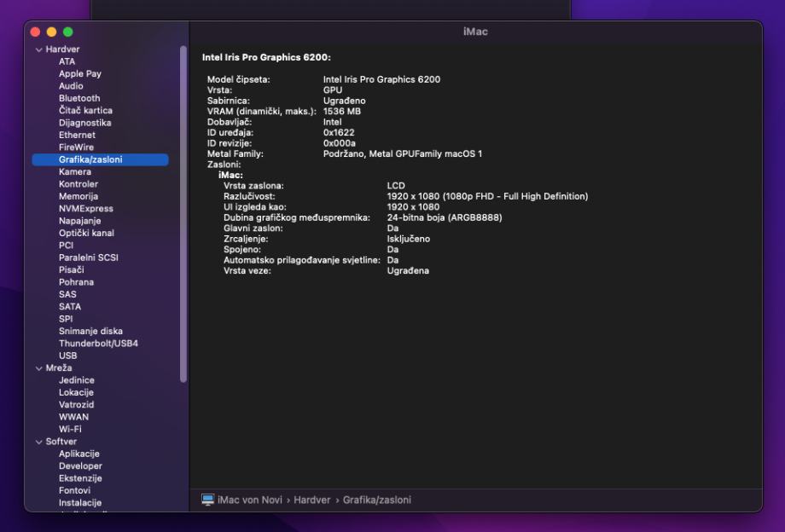The width and height of the screenshot is (785, 532).
Task: Click device ID value 0x1622
Action: coord(339,132)
